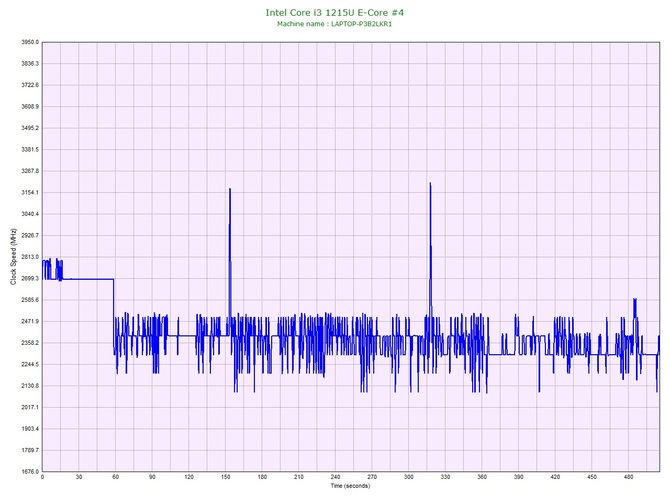Screen dimensions: 670x503
Task: Click the 2699.3 y-axis value
Action: point(30,279)
